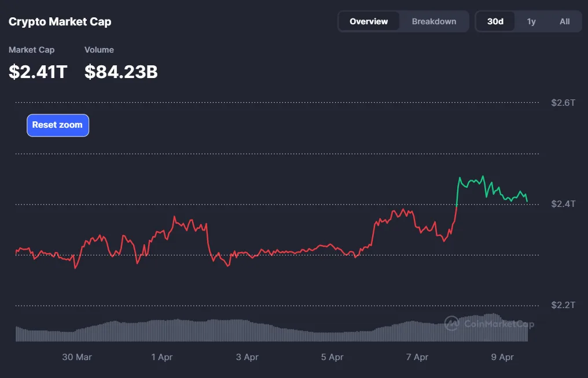
Task: Click the 9 Apr date label
Action: pos(502,357)
